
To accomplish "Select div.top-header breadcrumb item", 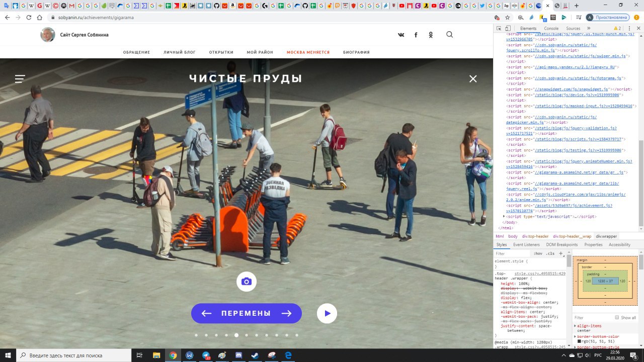I will pyautogui.click(x=535, y=236).
